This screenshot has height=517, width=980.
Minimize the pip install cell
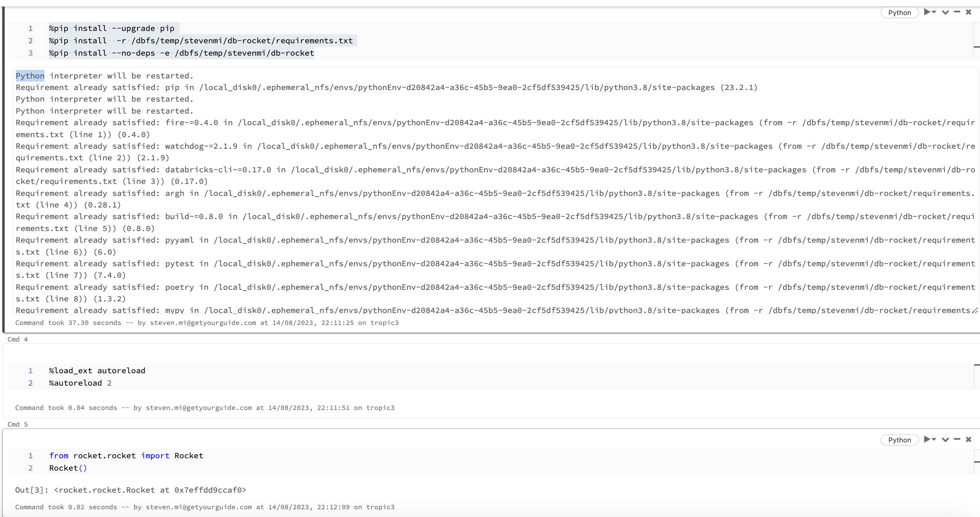[x=957, y=12]
